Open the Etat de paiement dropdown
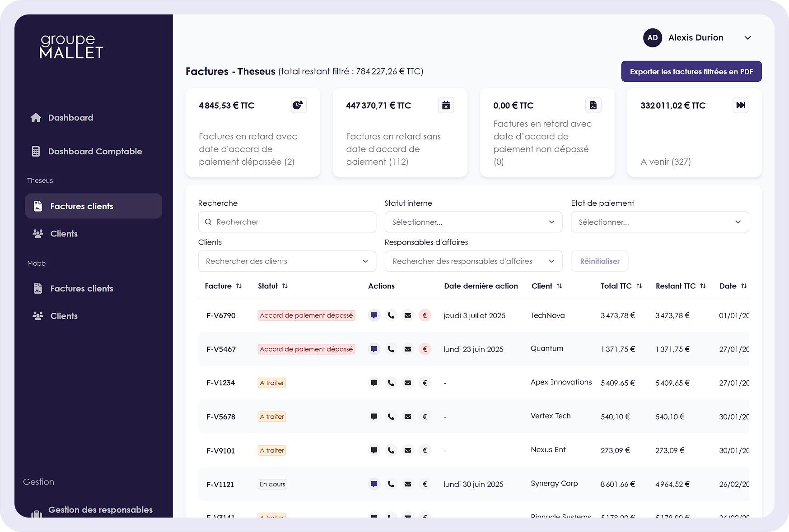The height and width of the screenshot is (532, 789). coord(659,222)
